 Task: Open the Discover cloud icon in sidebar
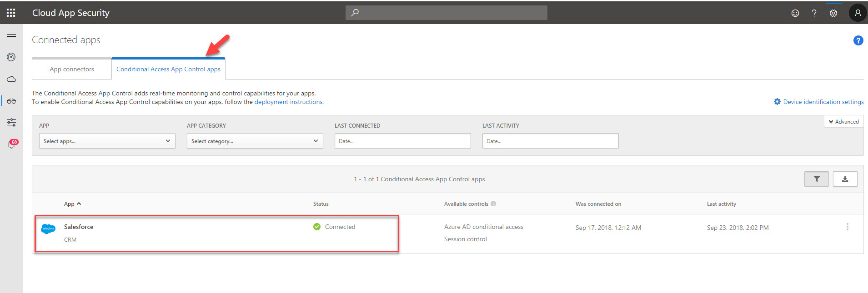(x=11, y=79)
